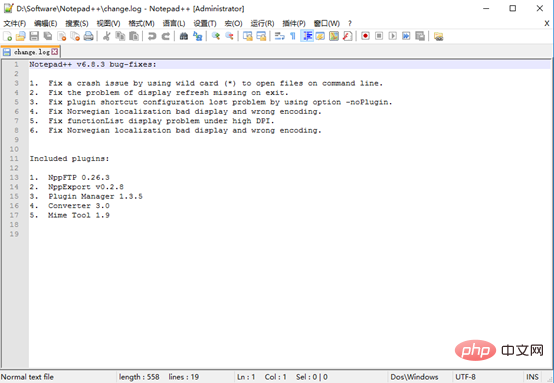
Task: Click the X at the menu bar's right end
Action: click(547, 23)
